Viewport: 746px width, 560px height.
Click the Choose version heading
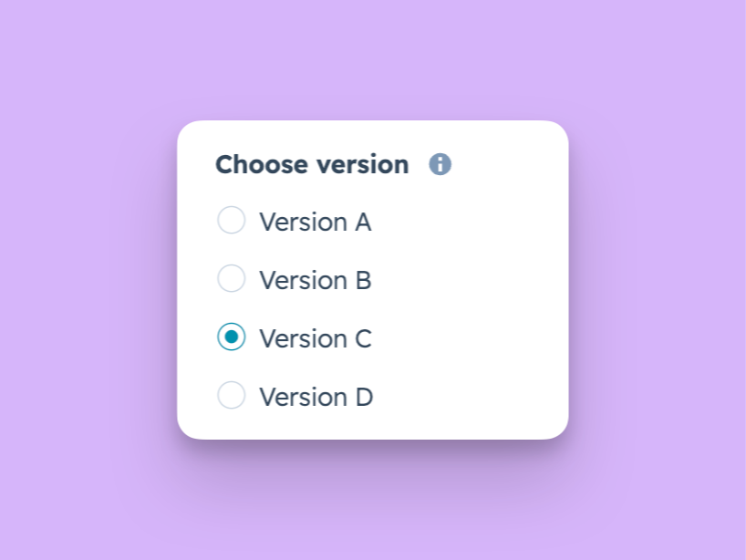tap(311, 164)
